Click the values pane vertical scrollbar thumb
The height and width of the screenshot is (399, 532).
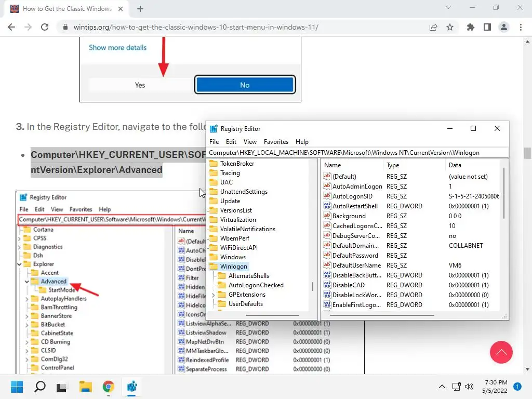[504, 193]
